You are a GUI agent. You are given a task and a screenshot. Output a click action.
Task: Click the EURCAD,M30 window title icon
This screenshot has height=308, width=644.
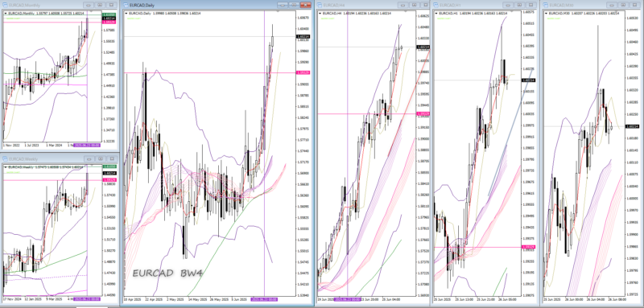[x=547, y=5]
